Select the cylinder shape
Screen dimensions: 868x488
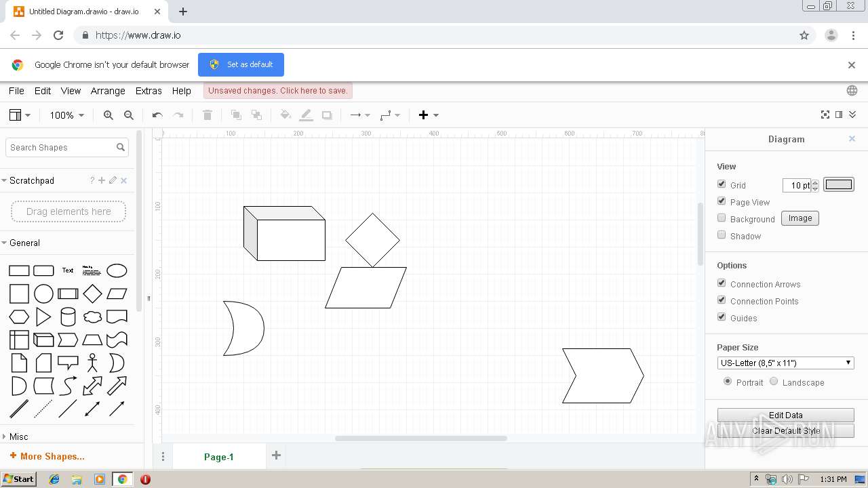pyautogui.click(x=68, y=317)
